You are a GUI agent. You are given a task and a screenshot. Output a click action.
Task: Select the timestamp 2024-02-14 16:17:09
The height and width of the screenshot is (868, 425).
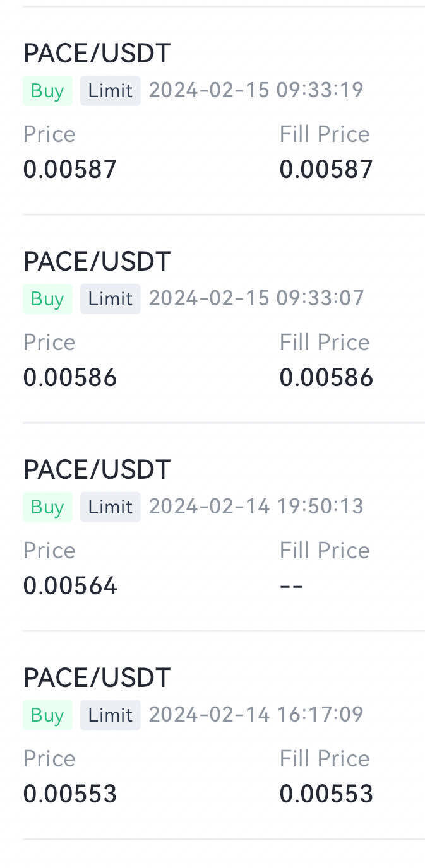point(256,715)
